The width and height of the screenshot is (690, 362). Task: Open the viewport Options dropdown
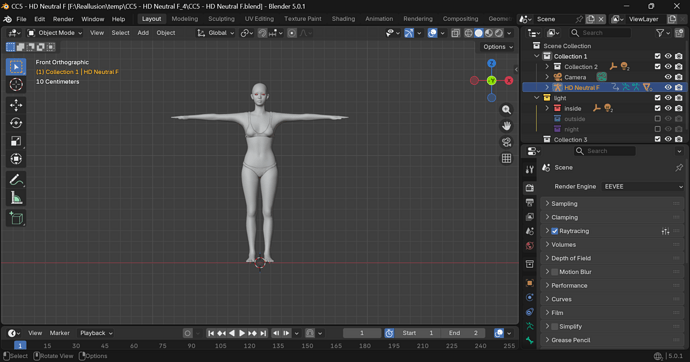point(498,47)
